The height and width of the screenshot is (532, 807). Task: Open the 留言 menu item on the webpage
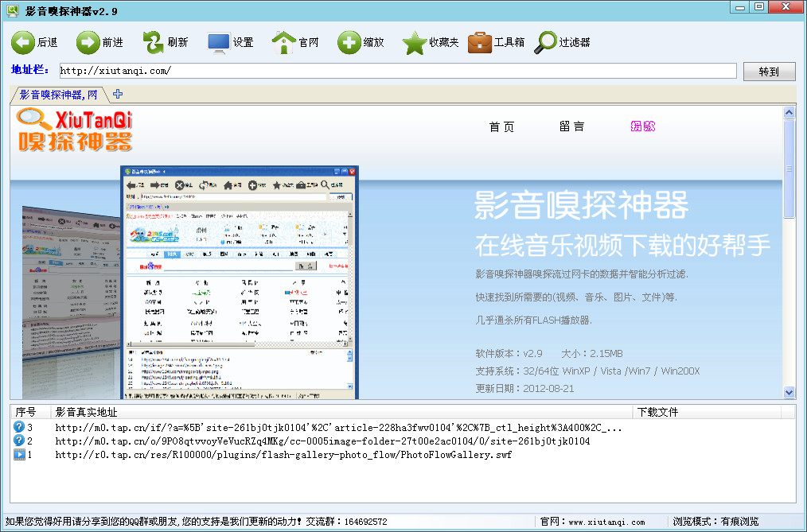tap(571, 126)
